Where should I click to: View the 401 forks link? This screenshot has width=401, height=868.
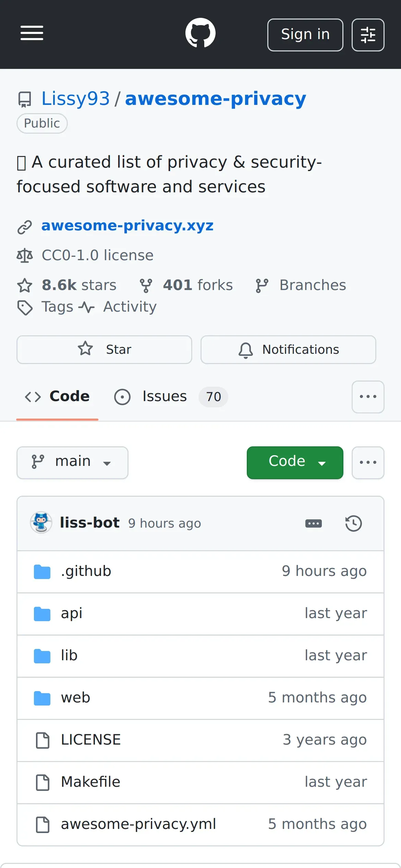point(187,285)
